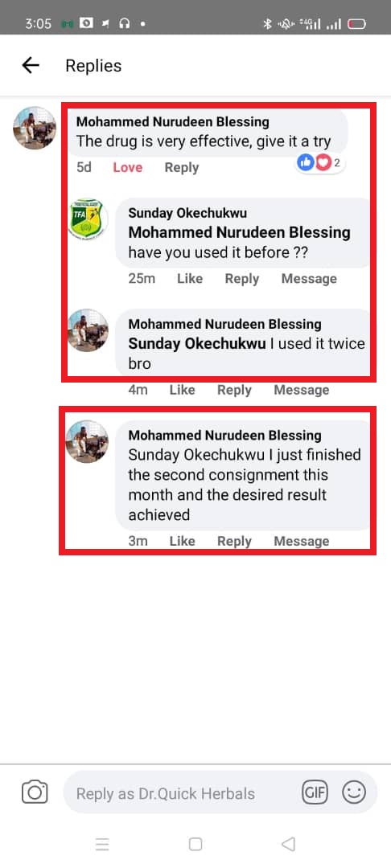This screenshot has width=391, height=868.
Task: Focus the 'Reply as Dr.Quick Herbals' field
Action: (183, 793)
